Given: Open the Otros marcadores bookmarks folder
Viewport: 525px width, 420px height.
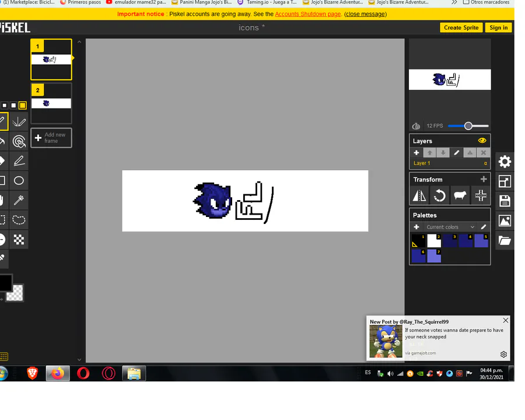Looking at the screenshot, I should tap(486, 2).
